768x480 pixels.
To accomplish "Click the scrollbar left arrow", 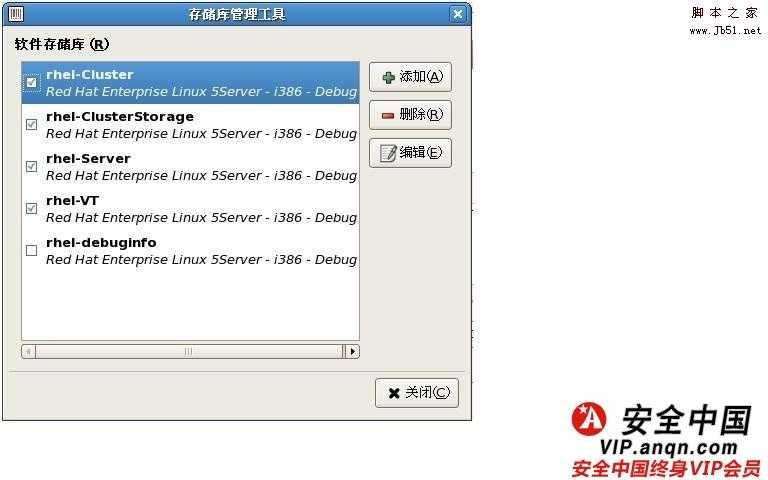I will 28,351.
